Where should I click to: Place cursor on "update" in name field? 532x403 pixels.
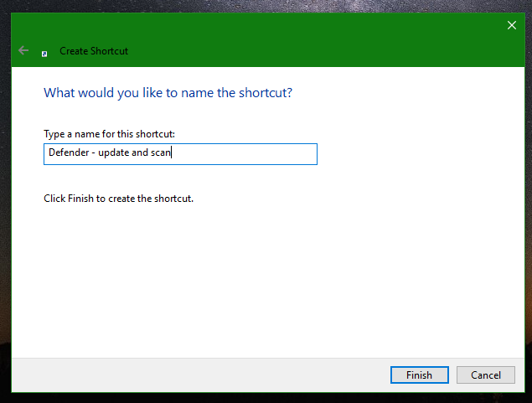[114, 154]
